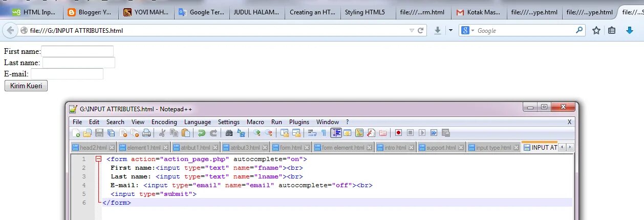This screenshot has width=644, height=220.
Task: Open the File menu in Notepad++
Action: click(77, 122)
